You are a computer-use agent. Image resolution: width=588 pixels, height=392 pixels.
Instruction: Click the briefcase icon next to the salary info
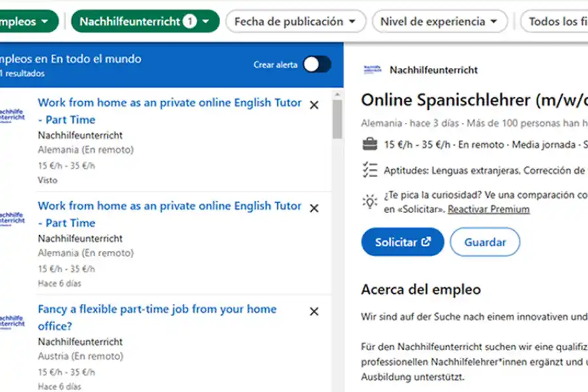(x=369, y=144)
